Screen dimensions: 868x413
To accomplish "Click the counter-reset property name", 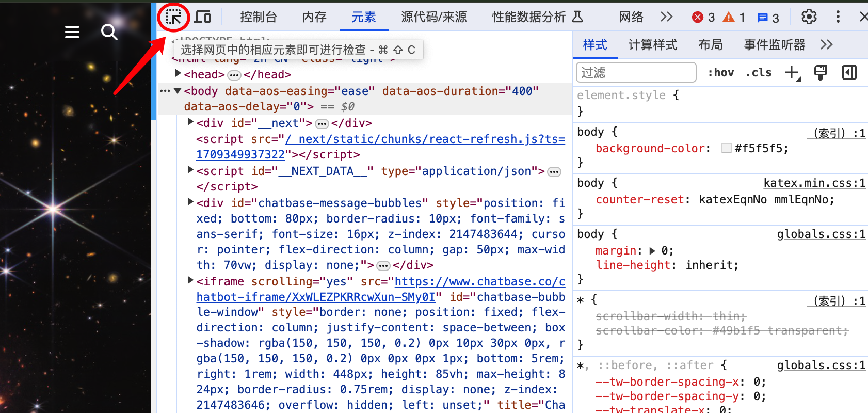I will (x=640, y=199).
